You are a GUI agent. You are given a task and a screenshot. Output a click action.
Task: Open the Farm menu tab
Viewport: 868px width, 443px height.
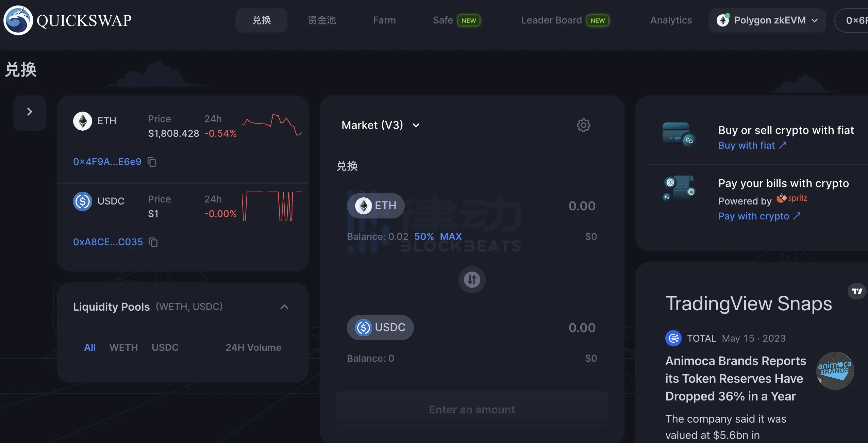(x=384, y=20)
